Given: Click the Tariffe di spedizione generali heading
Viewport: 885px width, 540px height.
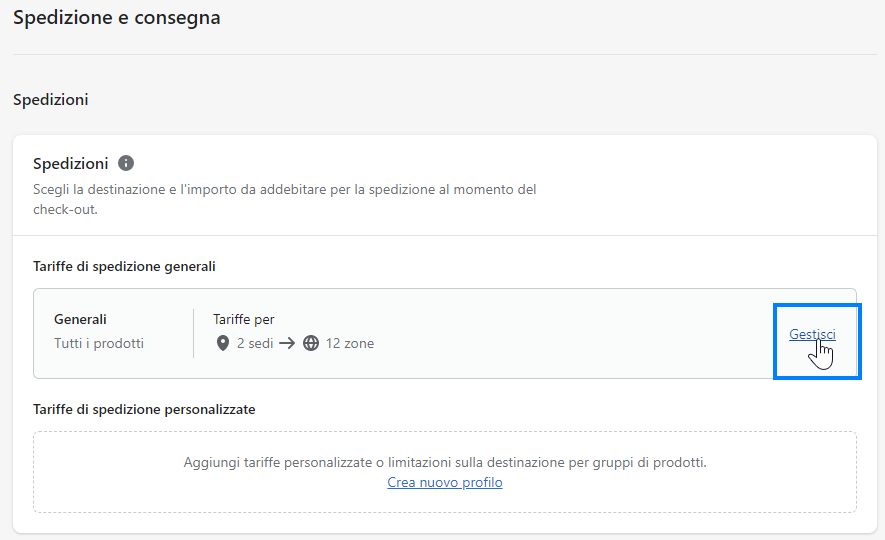Looking at the screenshot, I should tap(124, 266).
